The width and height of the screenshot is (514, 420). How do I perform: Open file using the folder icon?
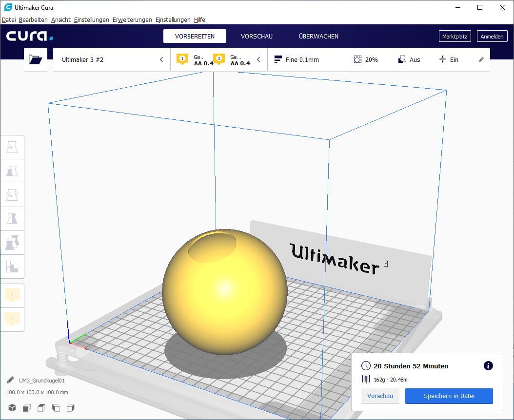pos(36,59)
